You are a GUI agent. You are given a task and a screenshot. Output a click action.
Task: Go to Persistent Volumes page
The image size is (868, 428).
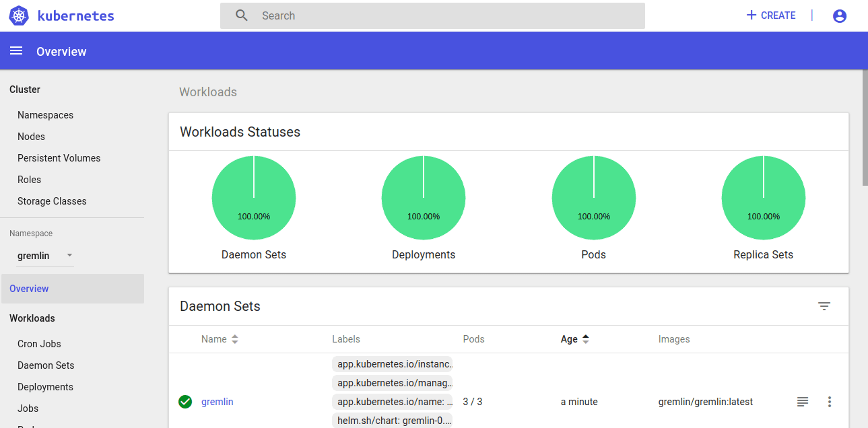(x=59, y=158)
